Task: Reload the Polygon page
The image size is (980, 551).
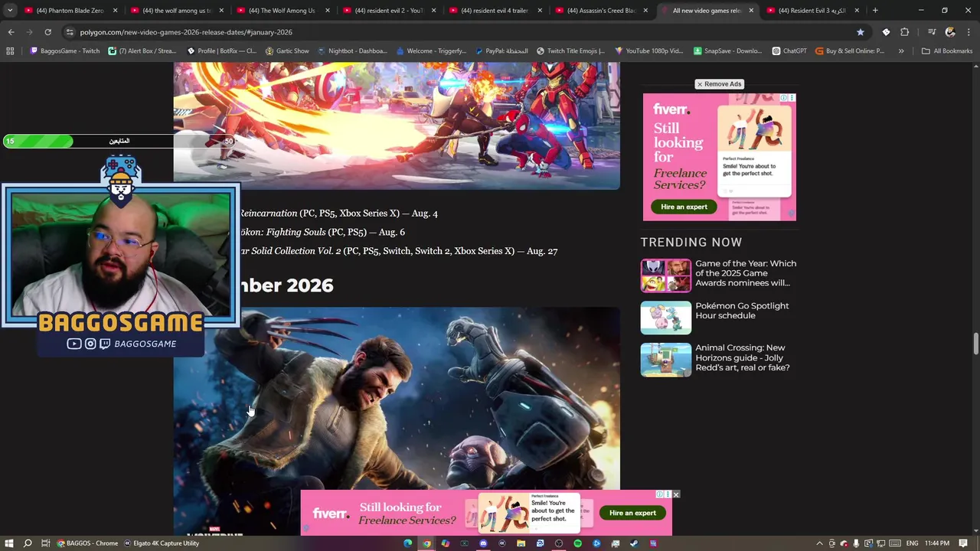Action: [x=47, y=32]
